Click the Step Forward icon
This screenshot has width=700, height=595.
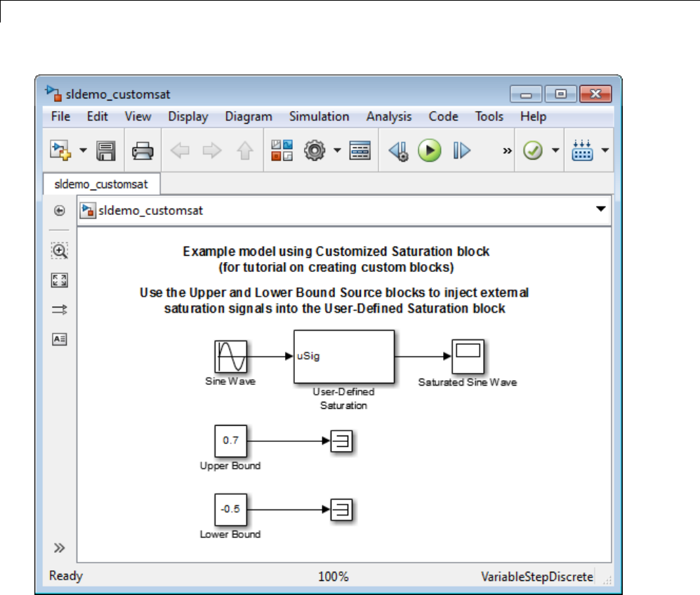pos(461,151)
